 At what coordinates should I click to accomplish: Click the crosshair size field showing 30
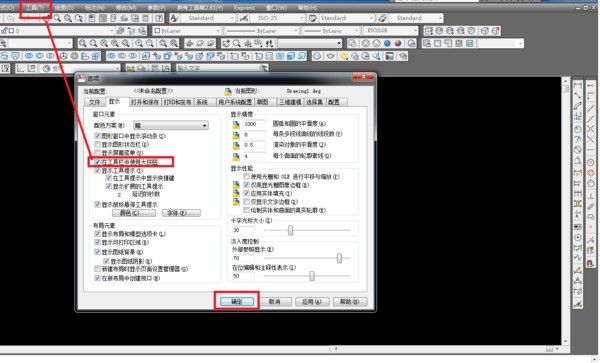tap(243, 230)
